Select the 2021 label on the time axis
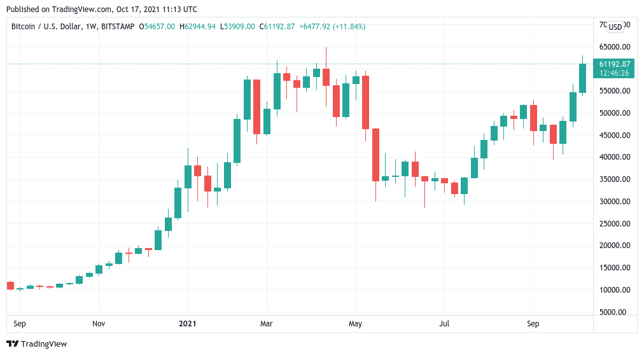Viewport: 644px width, 355px height. [187, 324]
